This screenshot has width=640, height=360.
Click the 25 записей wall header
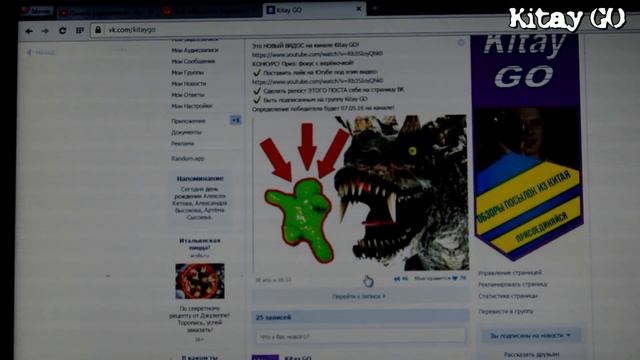click(360, 317)
